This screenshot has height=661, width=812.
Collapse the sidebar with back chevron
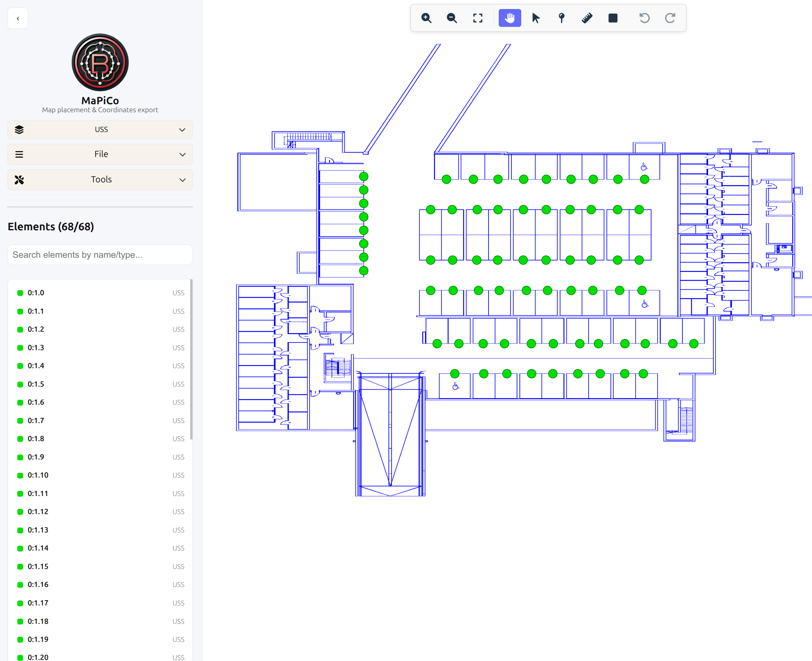[18, 18]
